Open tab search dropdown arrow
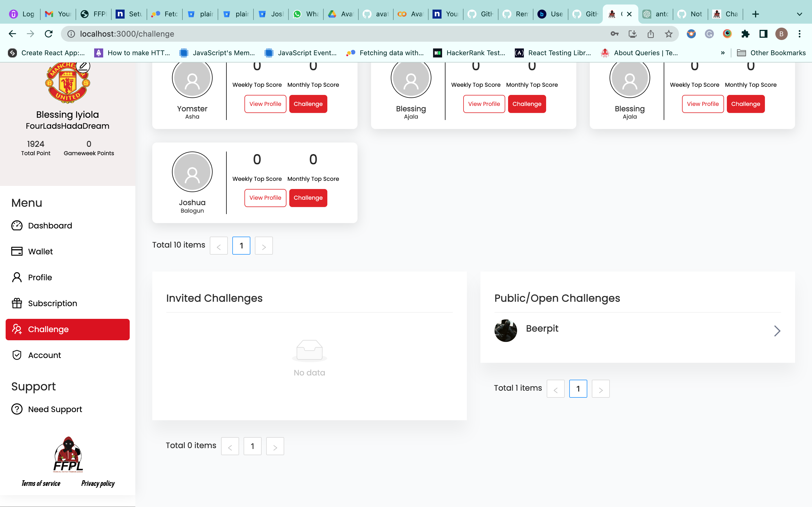The image size is (812, 507). click(x=799, y=14)
